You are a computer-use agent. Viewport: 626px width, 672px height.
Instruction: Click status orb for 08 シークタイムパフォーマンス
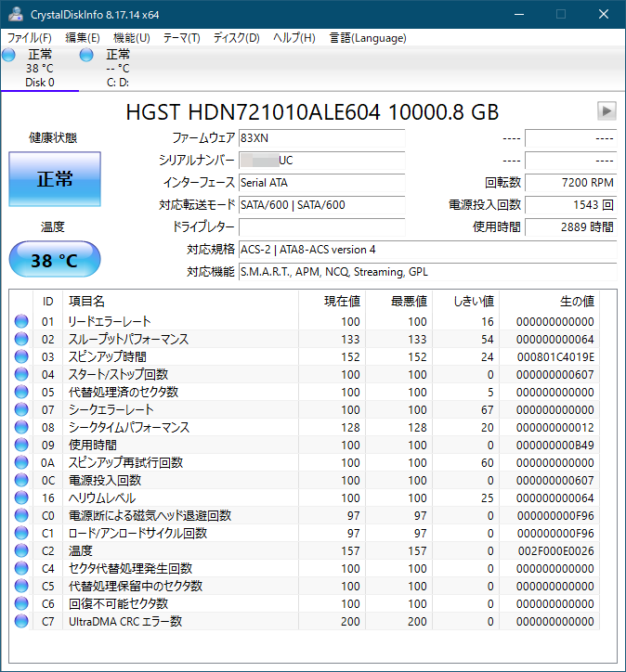pos(21,427)
